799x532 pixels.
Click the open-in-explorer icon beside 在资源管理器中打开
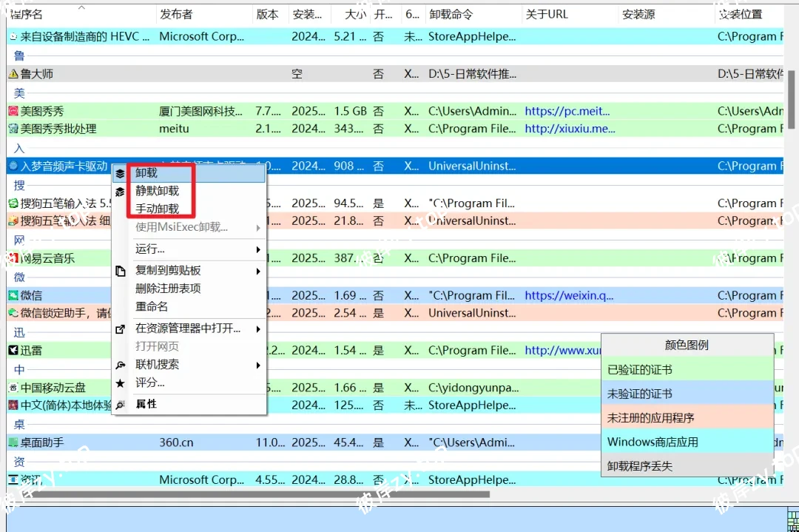tap(121, 329)
